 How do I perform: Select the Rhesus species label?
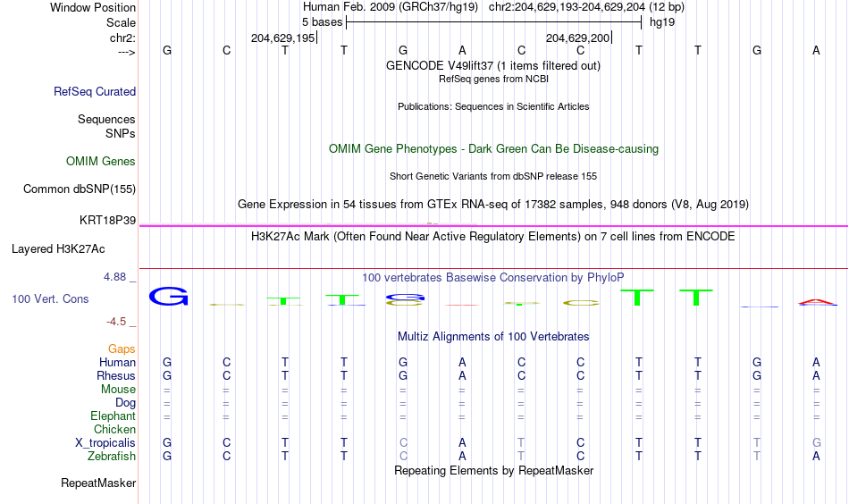pos(116,375)
